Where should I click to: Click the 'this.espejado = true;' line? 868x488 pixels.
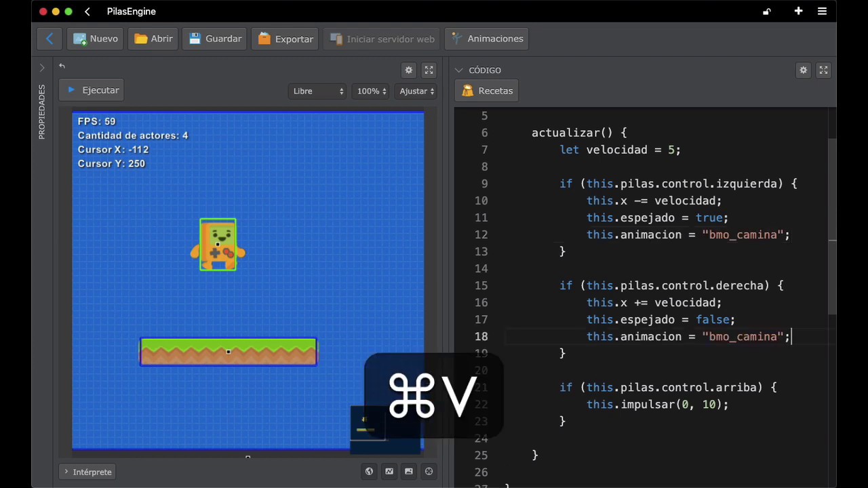pyautogui.click(x=657, y=218)
